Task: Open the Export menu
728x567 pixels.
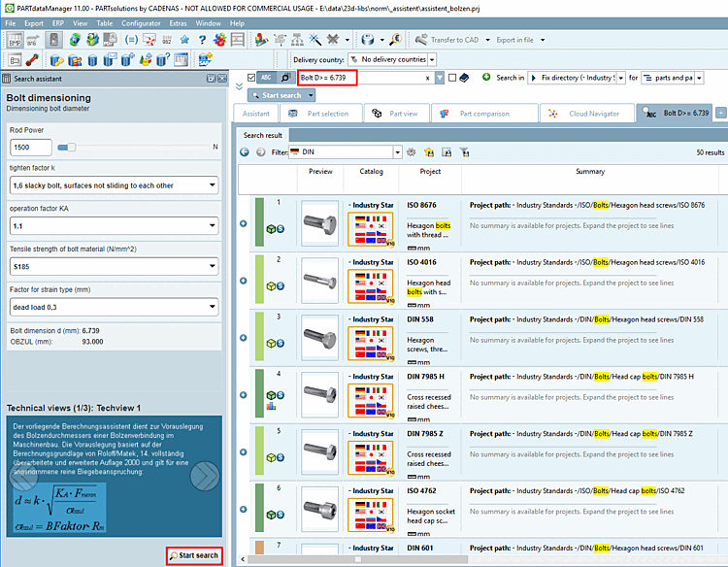Action: [x=34, y=23]
